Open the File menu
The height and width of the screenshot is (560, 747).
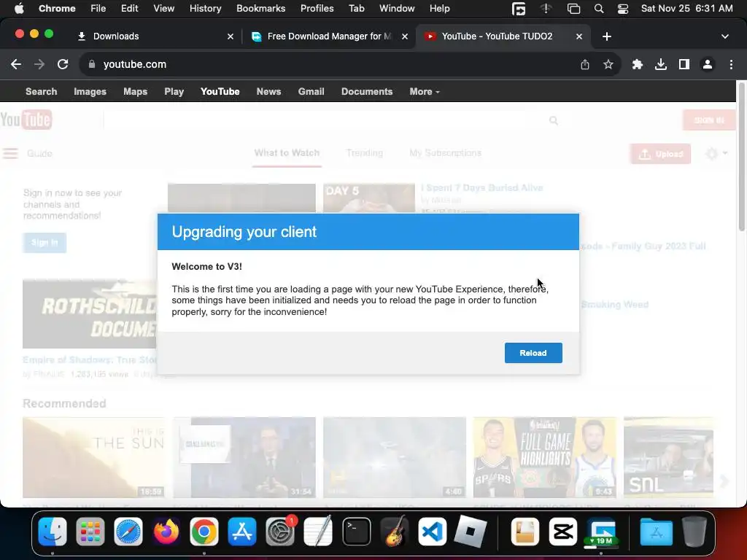(98, 9)
